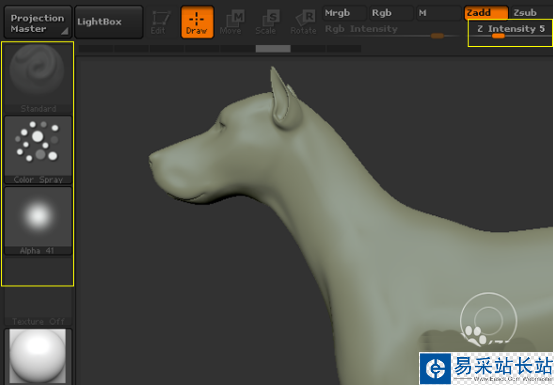This screenshot has width=554, height=385.
Task: Open Projection Master
Action: (x=37, y=22)
